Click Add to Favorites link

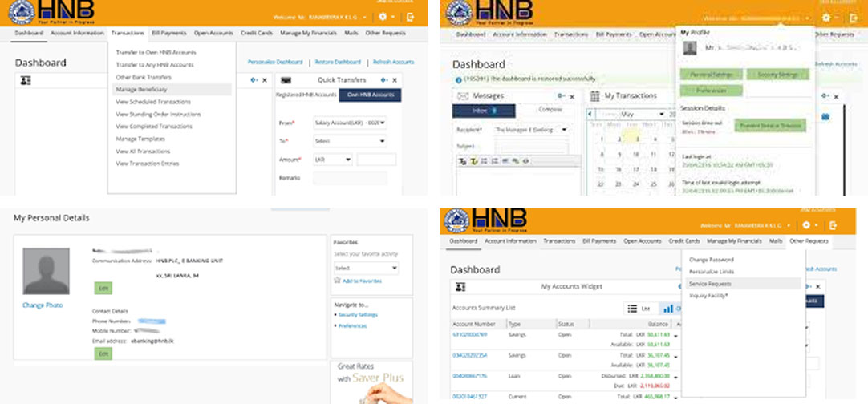[x=362, y=281]
